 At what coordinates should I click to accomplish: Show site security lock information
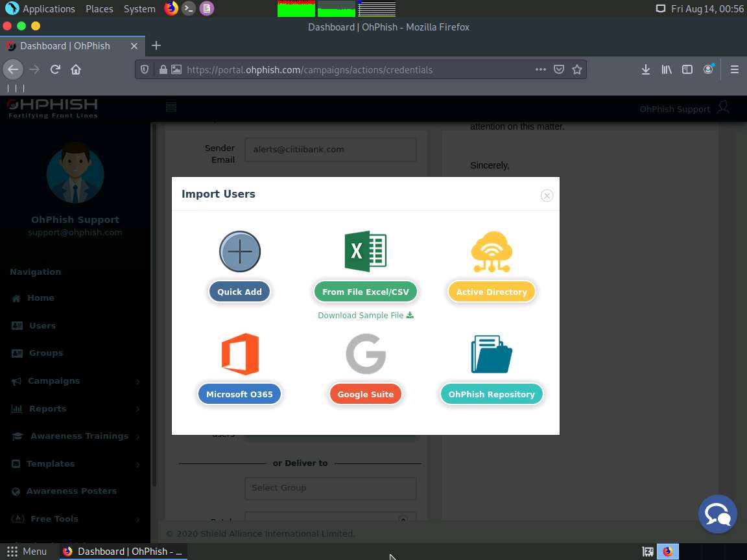163,69
